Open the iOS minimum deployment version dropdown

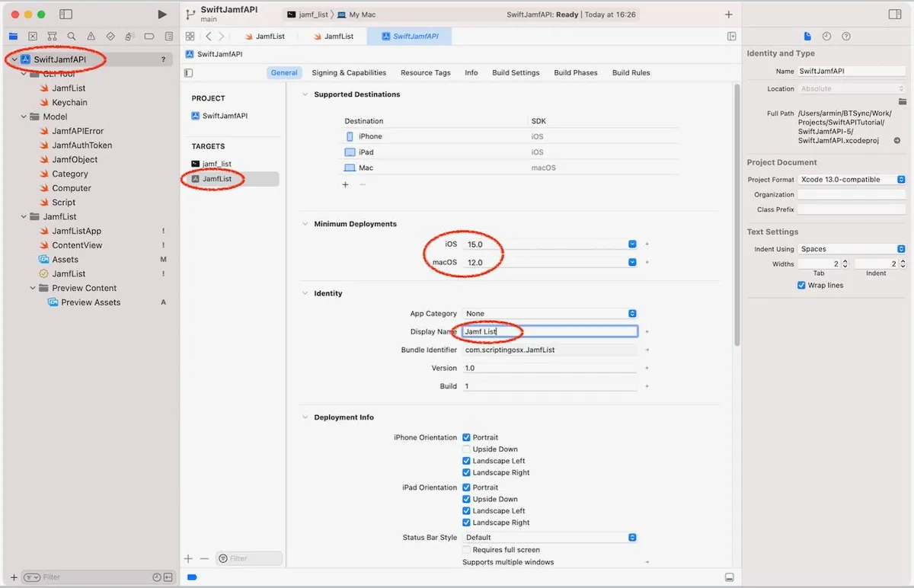(633, 245)
